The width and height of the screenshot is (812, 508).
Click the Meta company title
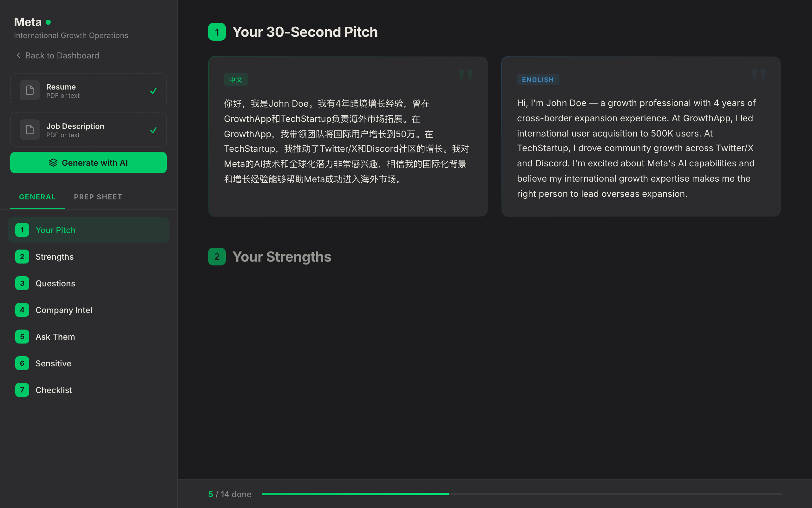pyautogui.click(x=28, y=22)
